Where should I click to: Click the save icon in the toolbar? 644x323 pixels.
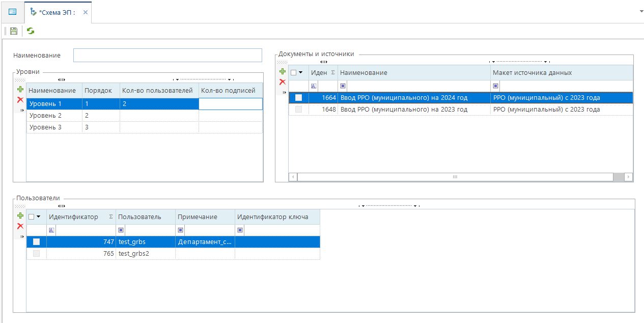pyautogui.click(x=14, y=31)
